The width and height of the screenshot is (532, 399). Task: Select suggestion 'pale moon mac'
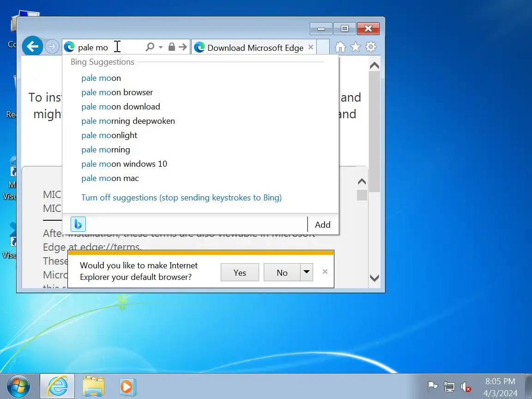200,178
